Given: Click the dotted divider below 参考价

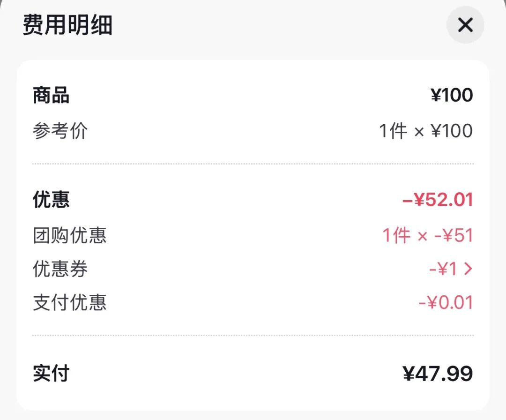Looking at the screenshot, I should pos(253,164).
